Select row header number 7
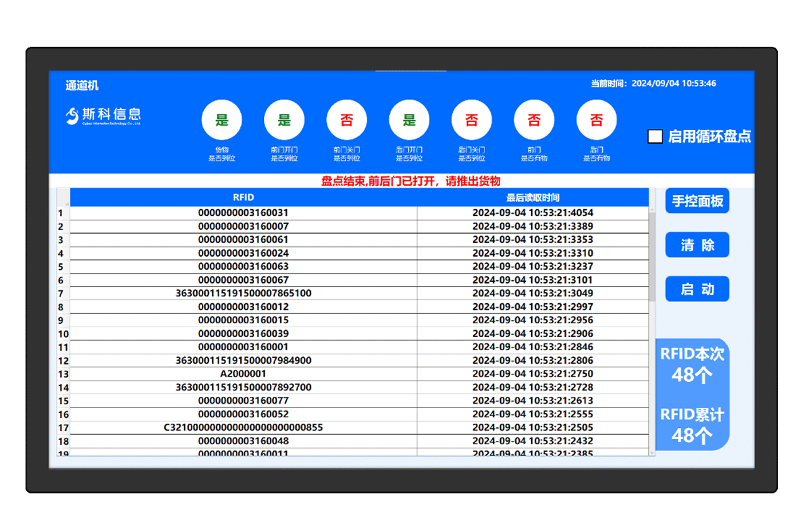Screen dimensions: 804x532 [x=61, y=293]
